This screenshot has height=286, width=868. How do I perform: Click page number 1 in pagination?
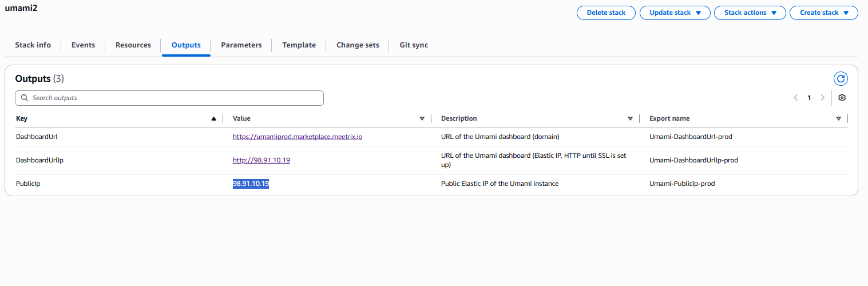[809, 98]
